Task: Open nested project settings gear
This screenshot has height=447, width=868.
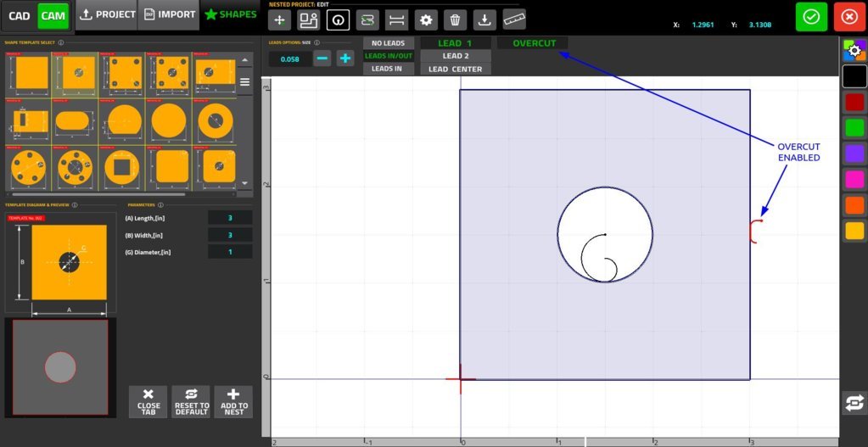Action: point(426,20)
